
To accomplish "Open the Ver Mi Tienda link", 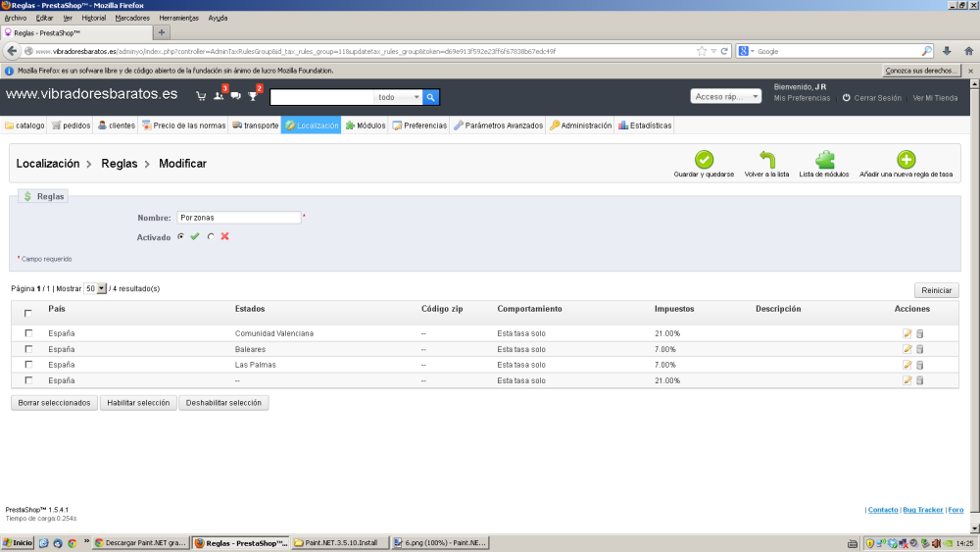I will coord(935,98).
